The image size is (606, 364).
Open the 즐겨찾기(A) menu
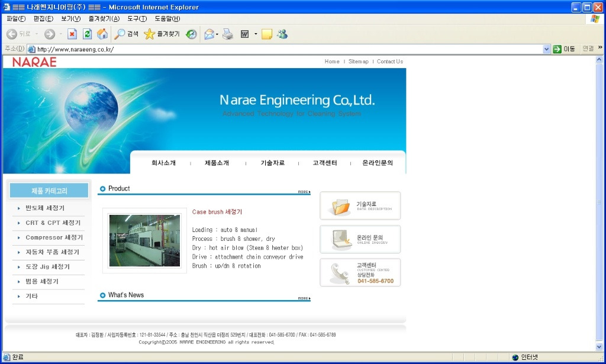pos(104,18)
